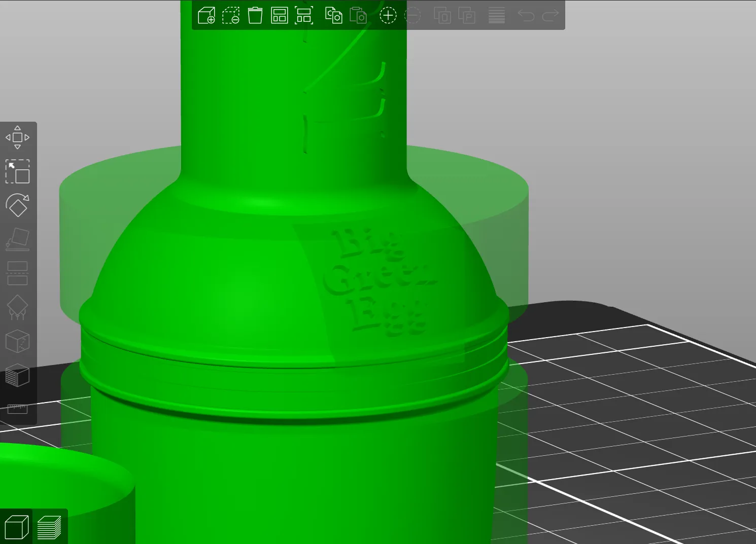Click the Copy icon in top toolbar
The height and width of the screenshot is (544, 756).
(333, 15)
